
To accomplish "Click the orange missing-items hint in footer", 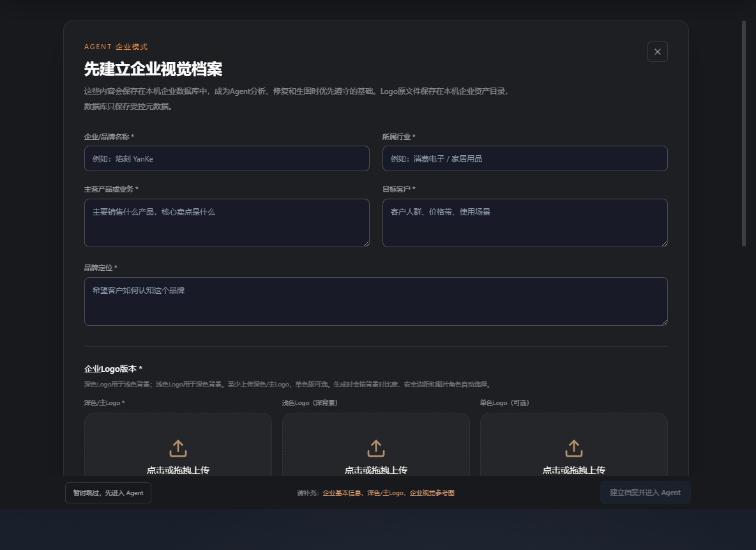I will (388, 493).
